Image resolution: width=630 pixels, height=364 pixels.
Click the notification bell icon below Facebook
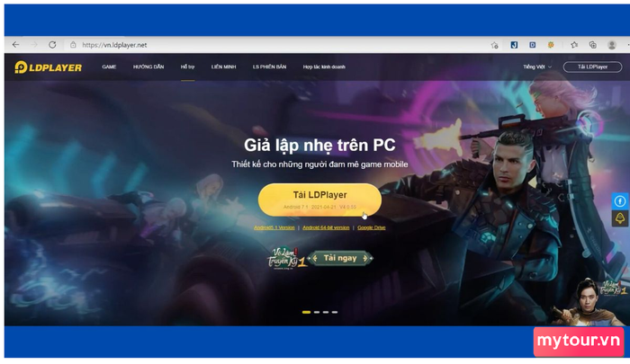click(620, 218)
